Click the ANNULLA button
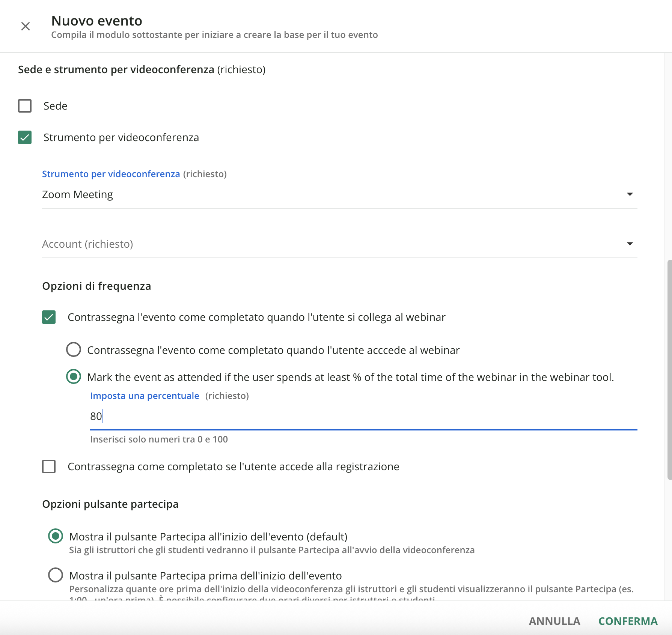This screenshot has width=672, height=635. click(554, 621)
